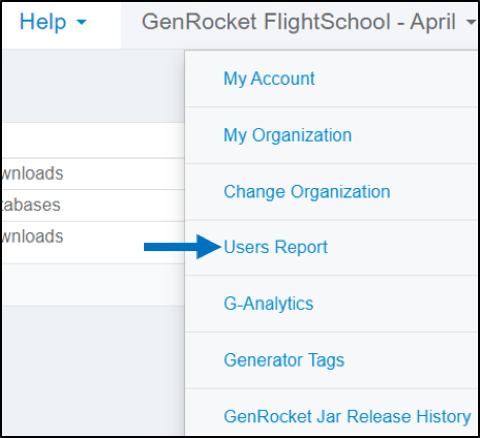
Task: Click the blue arrow pointing at Users Report
Action: [x=183, y=247]
